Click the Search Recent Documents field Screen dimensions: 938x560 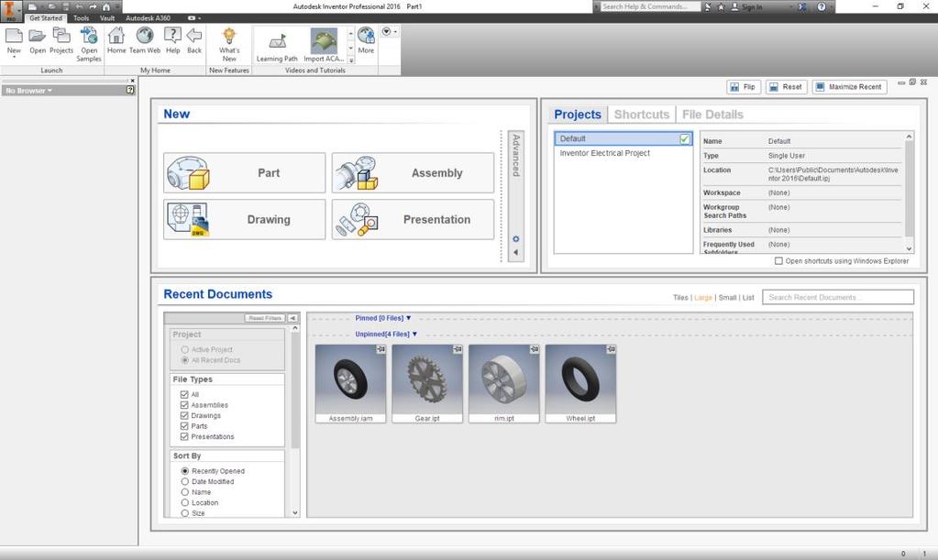pos(838,297)
